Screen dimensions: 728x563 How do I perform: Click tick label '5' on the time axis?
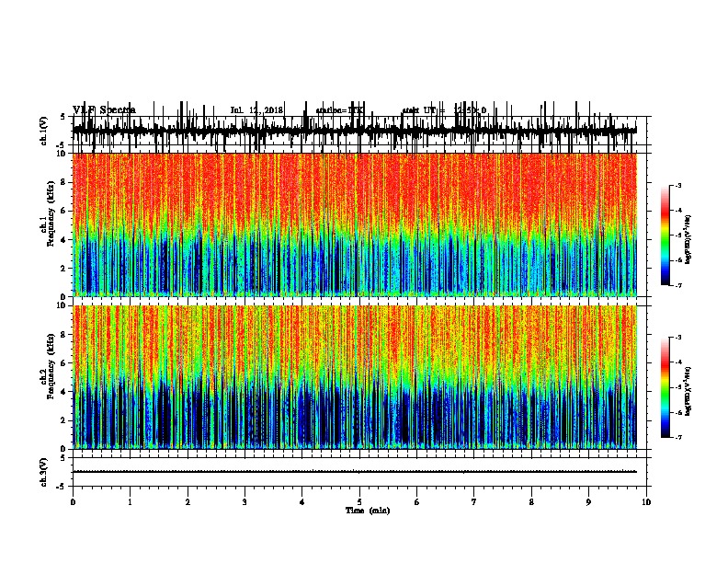[359, 502]
